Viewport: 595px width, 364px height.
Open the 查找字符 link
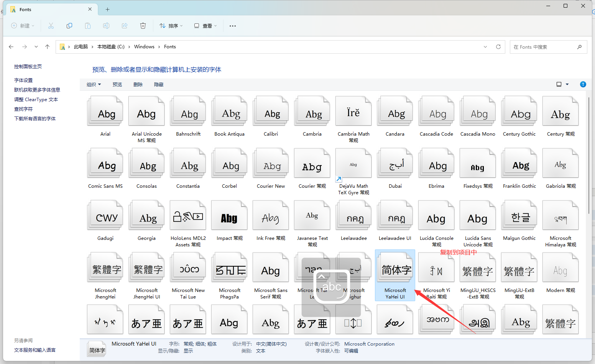(x=23, y=109)
